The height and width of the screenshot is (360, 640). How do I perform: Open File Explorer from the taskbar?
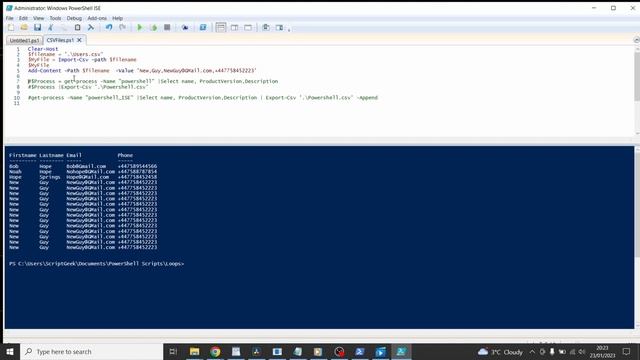pyautogui.click(x=194, y=351)
